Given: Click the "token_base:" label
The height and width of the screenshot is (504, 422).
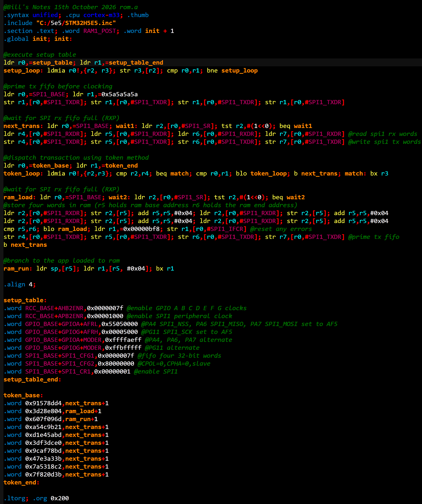Looking at the screenshot, I should (x=23, y=395).
